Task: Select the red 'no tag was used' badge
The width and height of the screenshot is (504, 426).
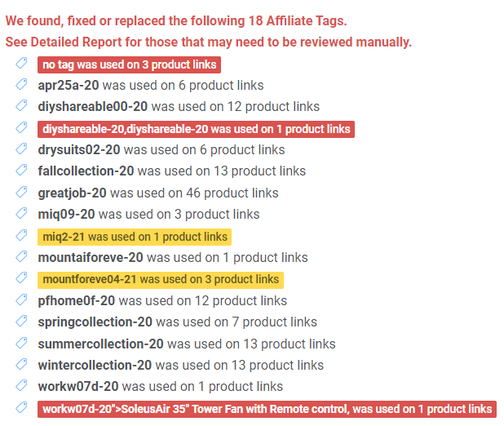Action: point(129,65)
